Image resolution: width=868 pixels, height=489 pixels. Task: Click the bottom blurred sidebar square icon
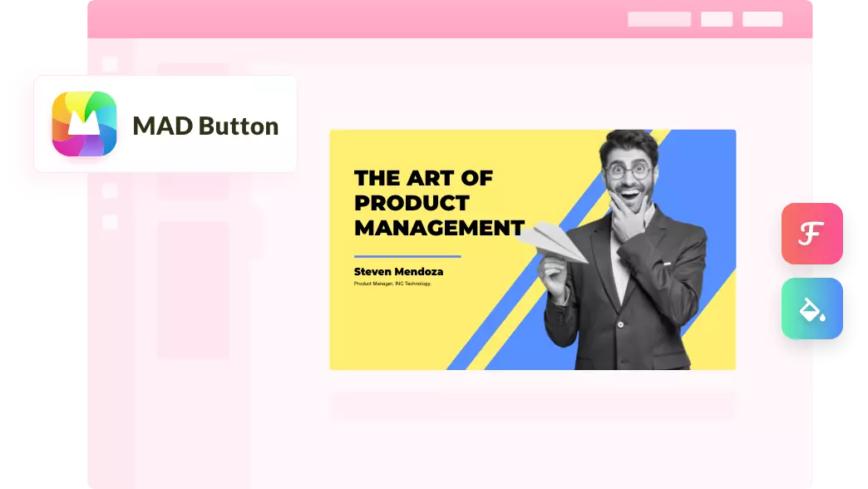[110, 222]
